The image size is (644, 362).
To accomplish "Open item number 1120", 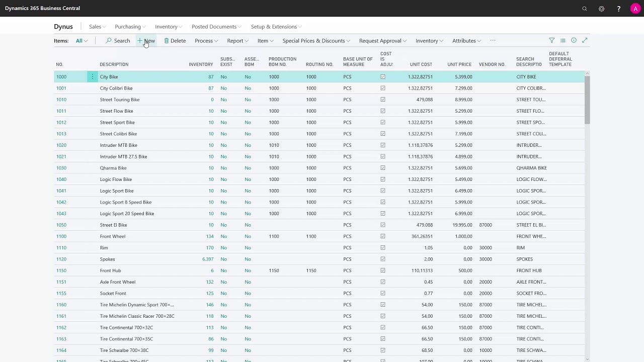I will [61, 259].
